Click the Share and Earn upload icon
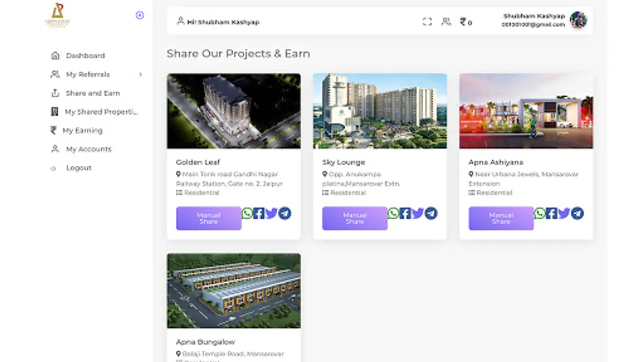 (x=55, y=93)
